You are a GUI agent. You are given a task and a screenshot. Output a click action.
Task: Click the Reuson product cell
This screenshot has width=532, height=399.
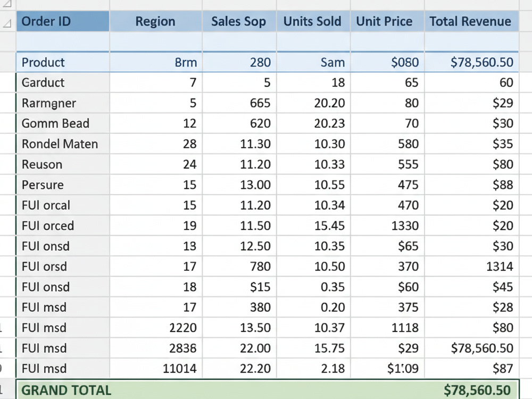pos(63,164)
